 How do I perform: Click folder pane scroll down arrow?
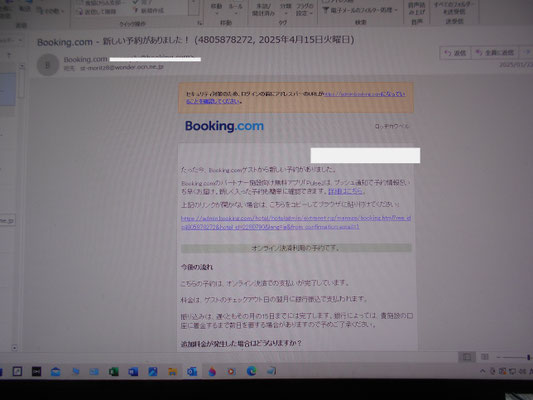(14, 348)
